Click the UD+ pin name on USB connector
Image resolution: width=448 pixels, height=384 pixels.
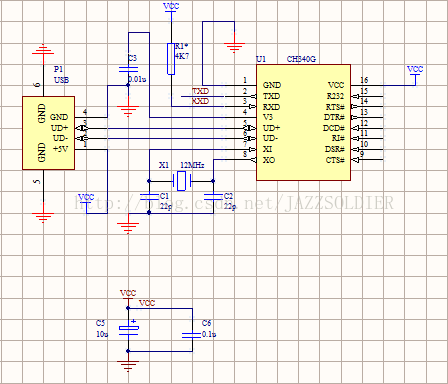[x=59, y=128]
